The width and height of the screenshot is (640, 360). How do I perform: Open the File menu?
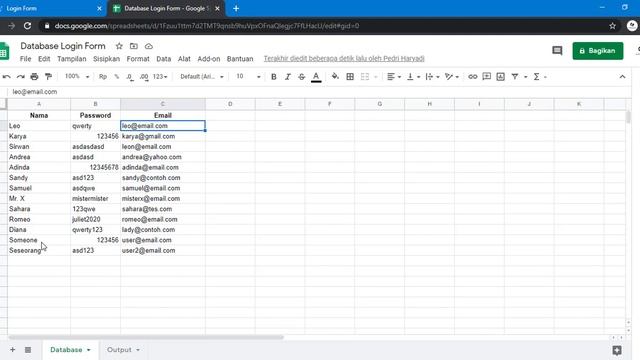point(25,59)
